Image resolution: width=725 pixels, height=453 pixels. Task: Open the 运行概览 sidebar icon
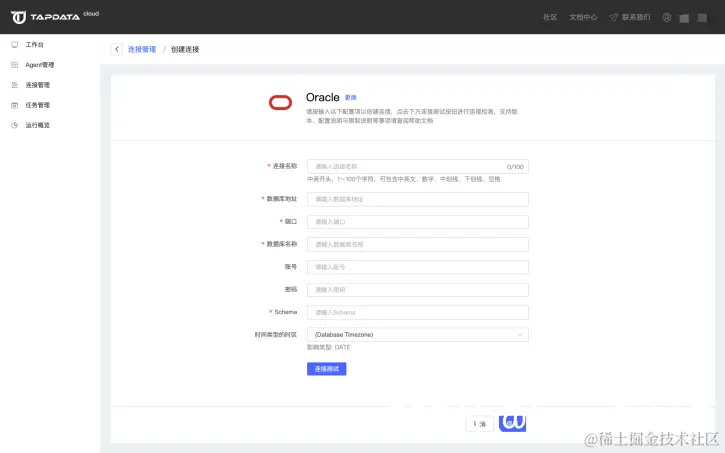14,125
